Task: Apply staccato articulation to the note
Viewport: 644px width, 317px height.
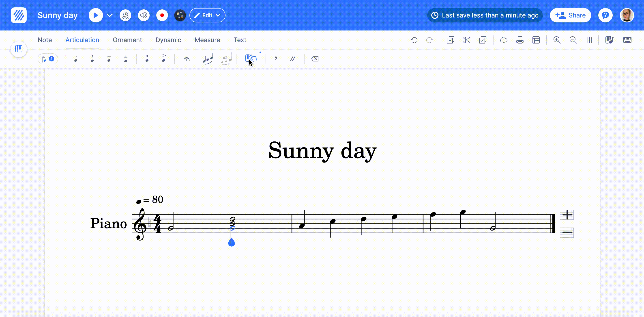Action: click(76, 59)
